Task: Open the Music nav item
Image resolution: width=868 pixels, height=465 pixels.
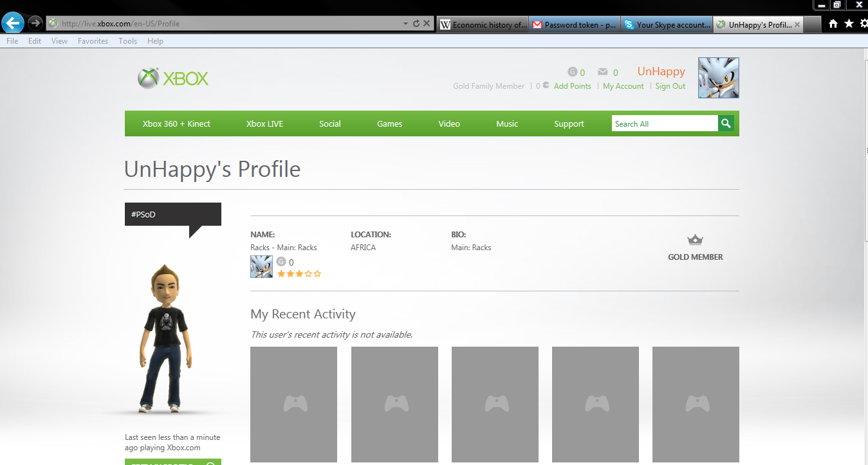Action: click(507, 123)
